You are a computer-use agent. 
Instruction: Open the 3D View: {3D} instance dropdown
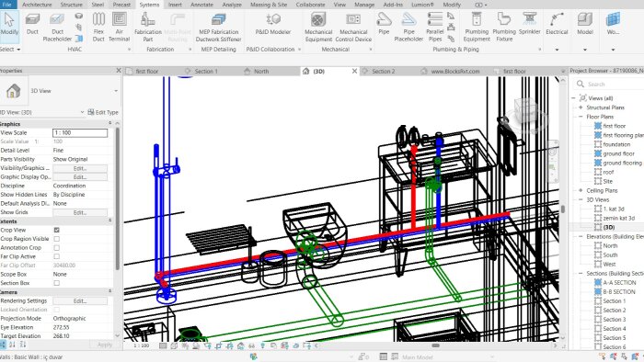point(82,112)
